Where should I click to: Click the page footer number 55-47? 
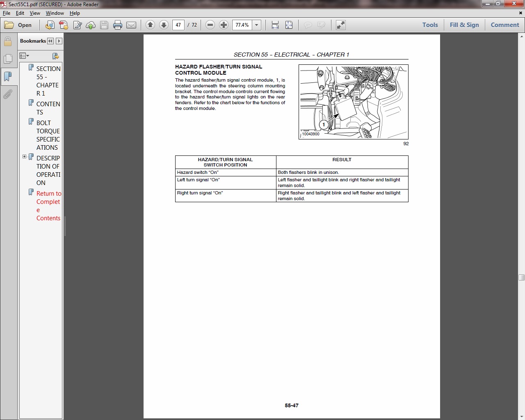point(292,405)
